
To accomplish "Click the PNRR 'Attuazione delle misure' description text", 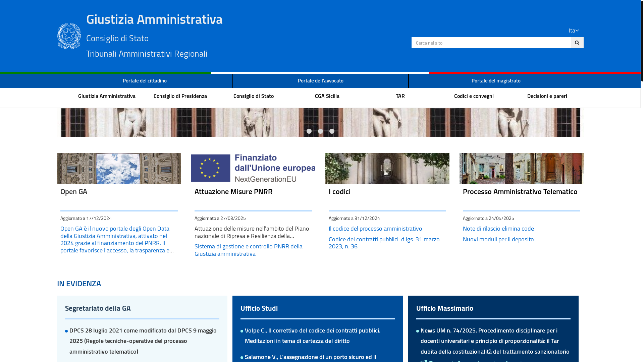I will (x=252, y=232).
